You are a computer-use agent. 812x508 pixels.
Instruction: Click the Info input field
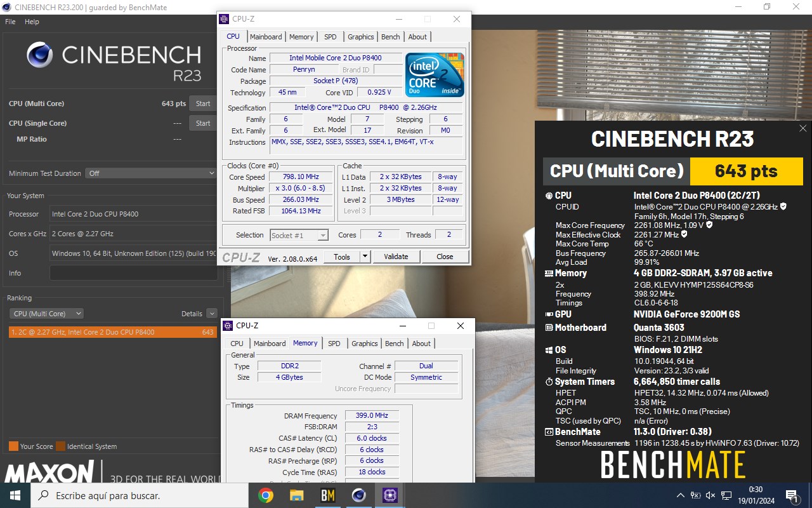click(133, 273)
